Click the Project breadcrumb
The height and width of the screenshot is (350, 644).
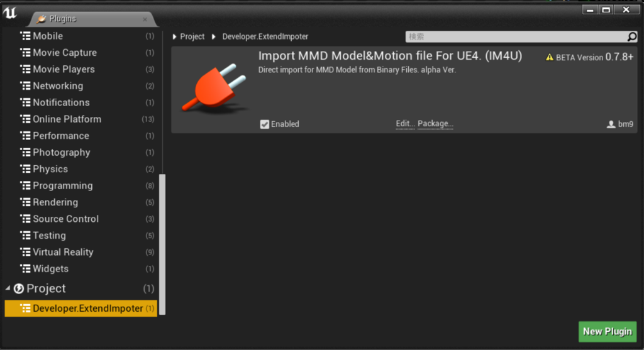point(192,36)
